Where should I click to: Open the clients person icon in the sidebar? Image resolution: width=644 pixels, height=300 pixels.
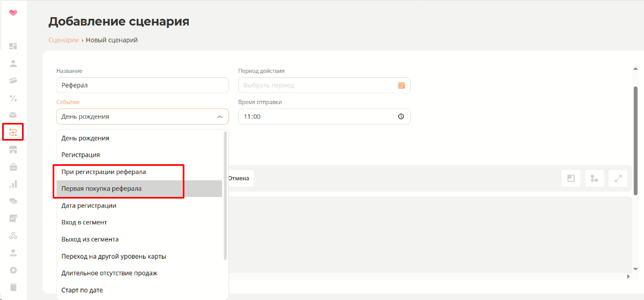click(x=13, y=63)
